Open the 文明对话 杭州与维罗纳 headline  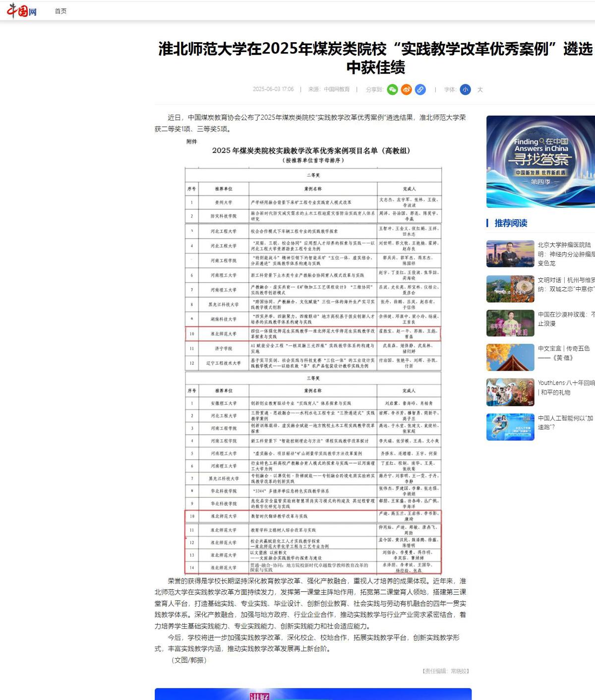(x=566, y=284)
